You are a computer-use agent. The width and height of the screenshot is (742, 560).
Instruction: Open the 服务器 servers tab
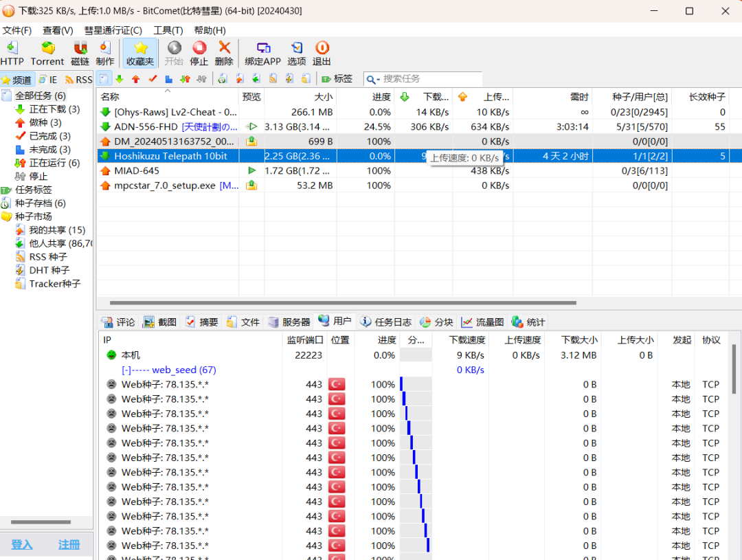(289, 322)
